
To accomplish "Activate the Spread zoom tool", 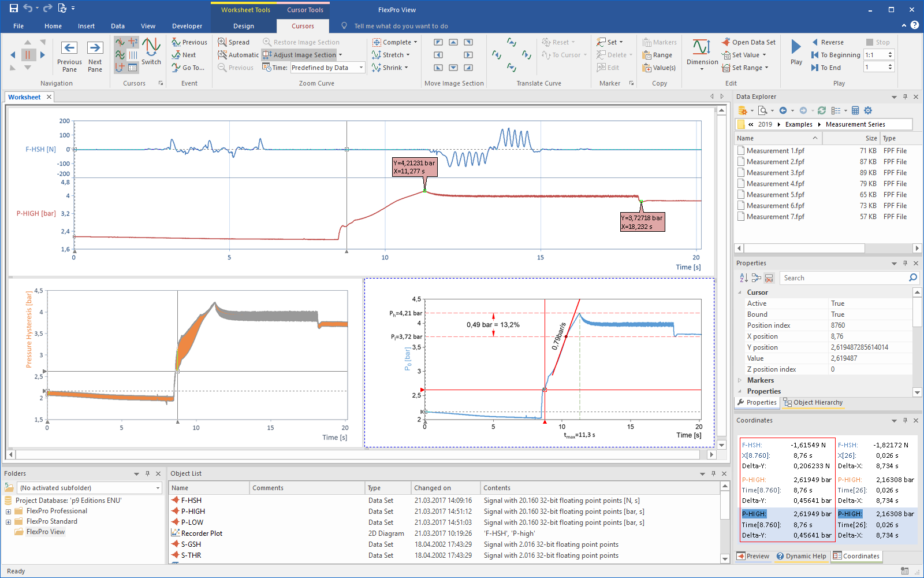I will click(234, 42).
